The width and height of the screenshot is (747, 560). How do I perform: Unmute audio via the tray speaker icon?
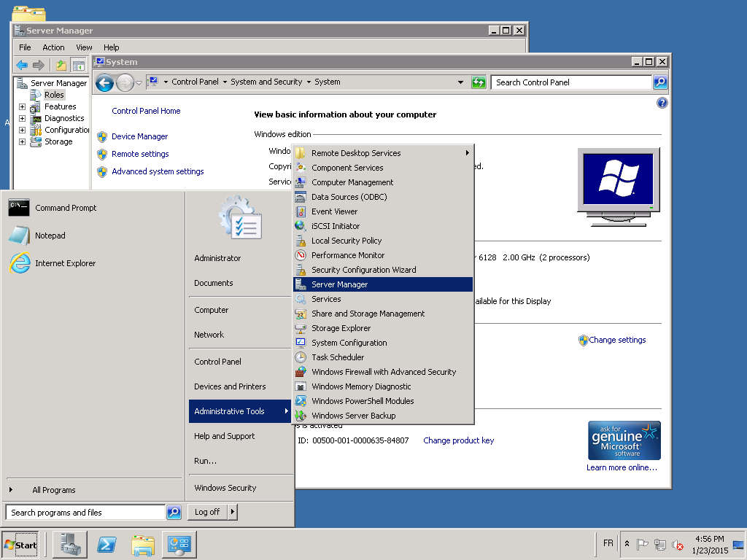[678, 544]
